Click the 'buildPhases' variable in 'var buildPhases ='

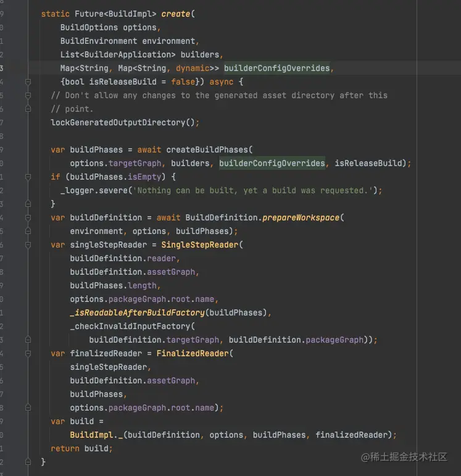click(96, 149)
